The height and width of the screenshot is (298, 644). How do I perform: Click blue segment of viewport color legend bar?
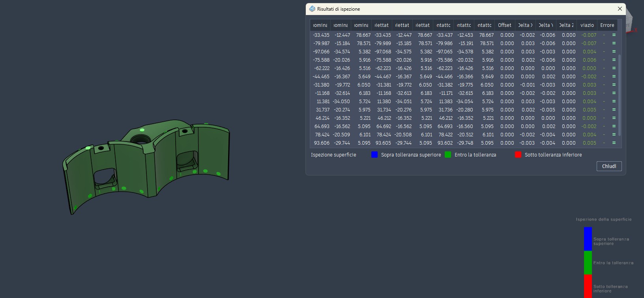point(588,239)
